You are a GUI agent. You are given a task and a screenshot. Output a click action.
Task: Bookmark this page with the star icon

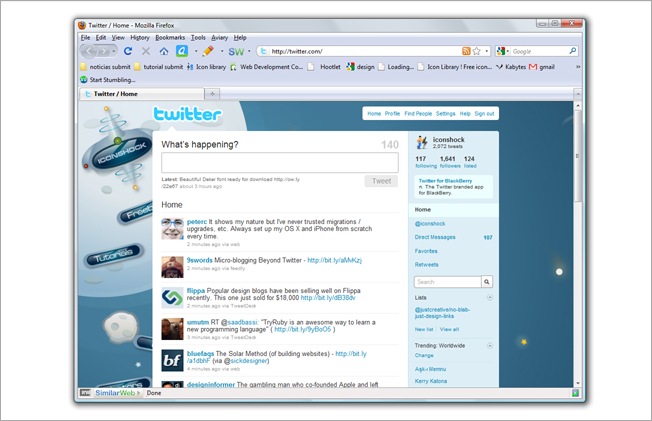tap(477, 51)
